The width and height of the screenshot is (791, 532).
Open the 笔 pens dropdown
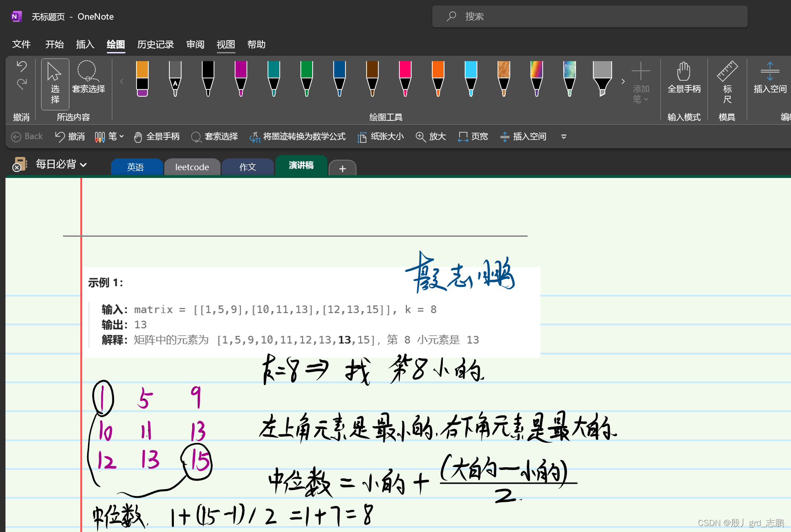point(109,136)
